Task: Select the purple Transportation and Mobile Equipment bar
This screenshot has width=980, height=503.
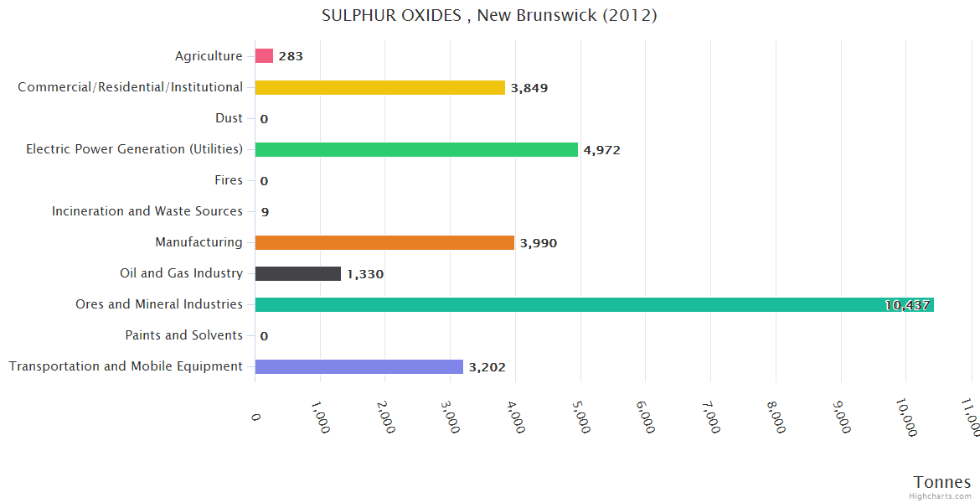Action: click(358, 366)
